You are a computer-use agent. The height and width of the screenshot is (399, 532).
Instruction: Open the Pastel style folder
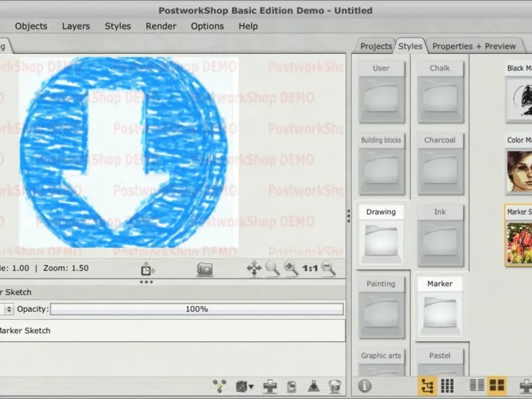440,362
